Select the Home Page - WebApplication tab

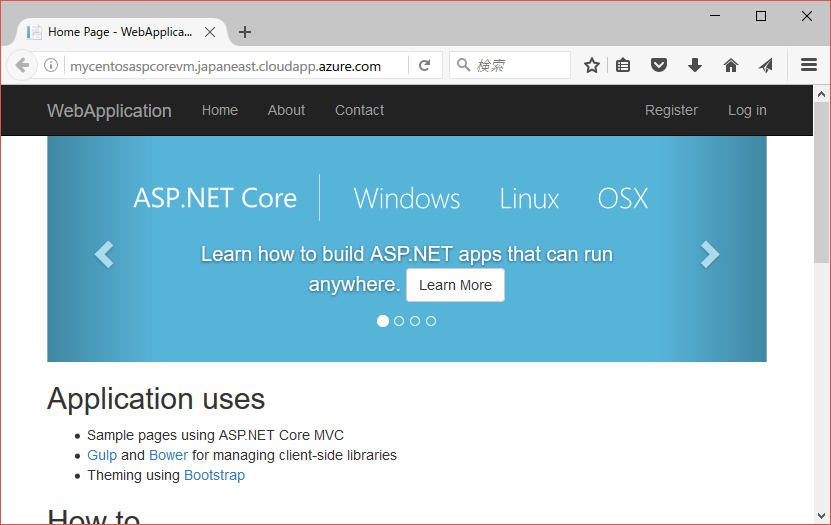120,32
